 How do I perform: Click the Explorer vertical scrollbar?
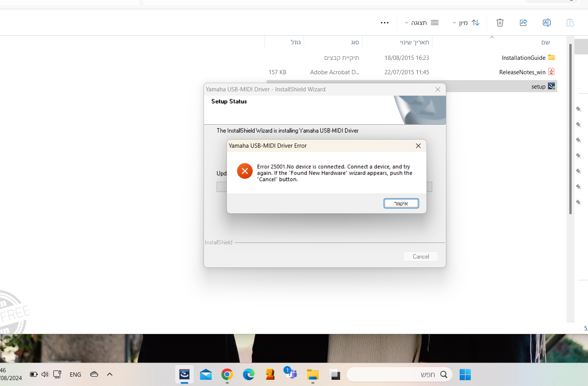point(570,128)
